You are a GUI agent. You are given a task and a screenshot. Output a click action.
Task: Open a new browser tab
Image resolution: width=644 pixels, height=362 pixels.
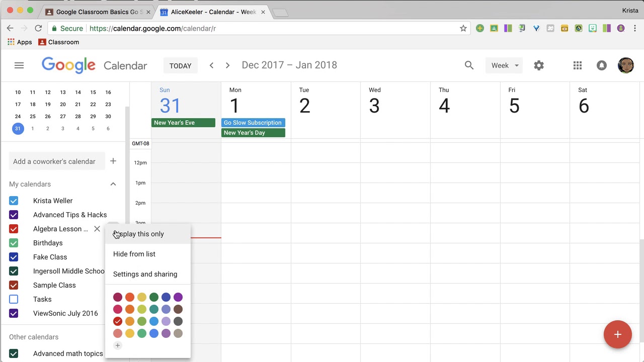280,13
